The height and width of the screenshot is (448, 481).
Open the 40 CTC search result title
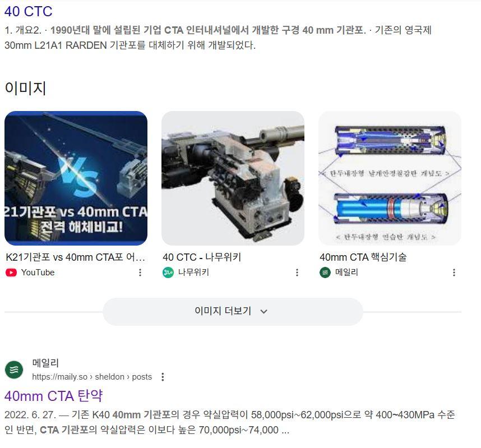point(28,11)
